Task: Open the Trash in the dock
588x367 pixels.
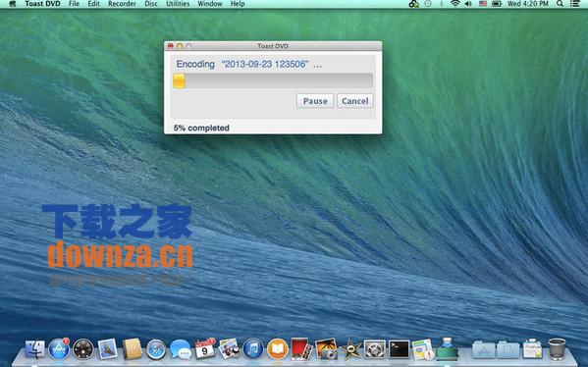Action: point(557,349)
